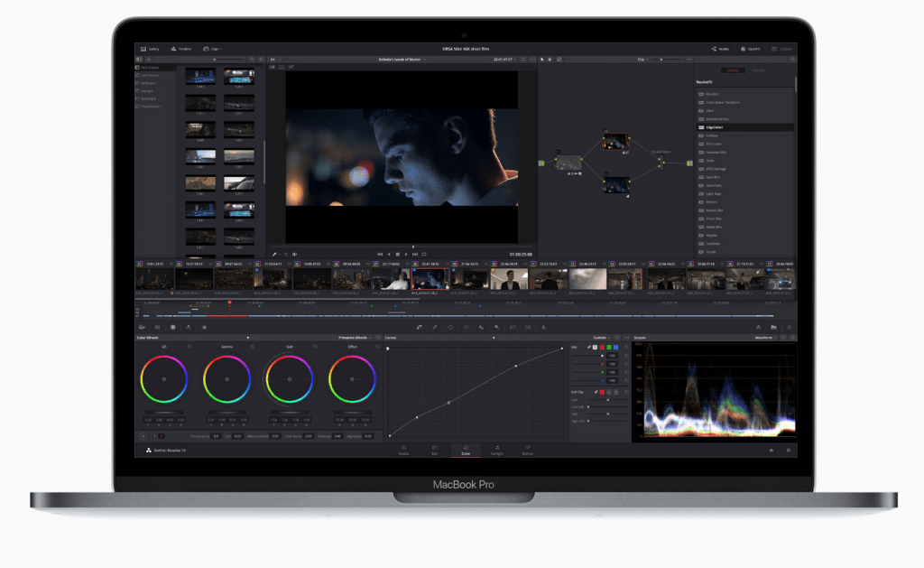Select the Film Grain effect

[x=745, y=144]
